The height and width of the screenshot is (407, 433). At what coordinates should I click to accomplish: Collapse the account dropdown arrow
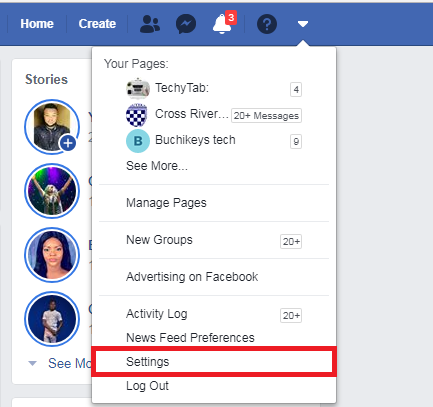pos(303,24)
